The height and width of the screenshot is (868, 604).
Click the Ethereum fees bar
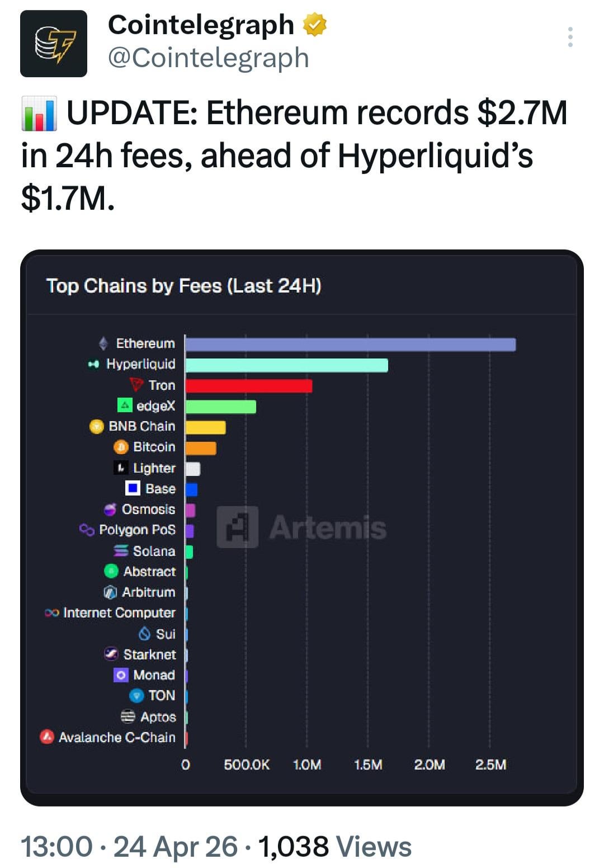[350, 345]
